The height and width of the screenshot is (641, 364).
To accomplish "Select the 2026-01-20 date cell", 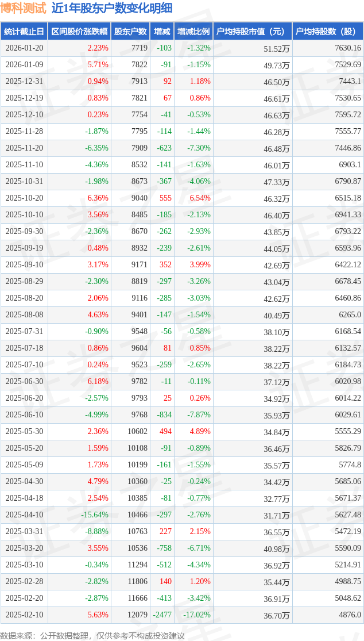I will (x=24, y=48).
